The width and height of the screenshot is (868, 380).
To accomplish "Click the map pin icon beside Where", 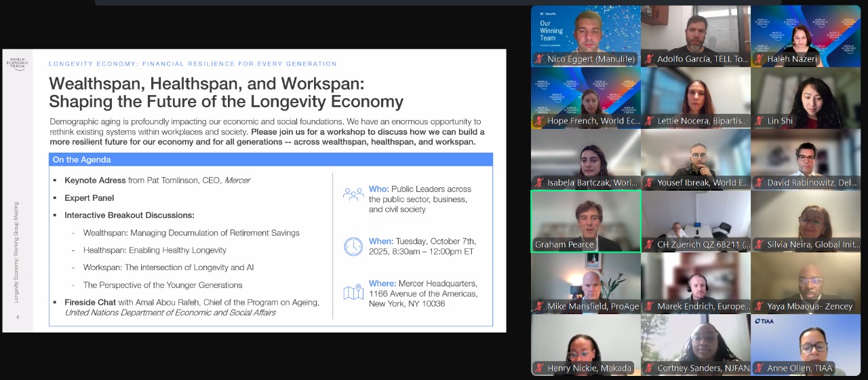I will click(353, 292).
